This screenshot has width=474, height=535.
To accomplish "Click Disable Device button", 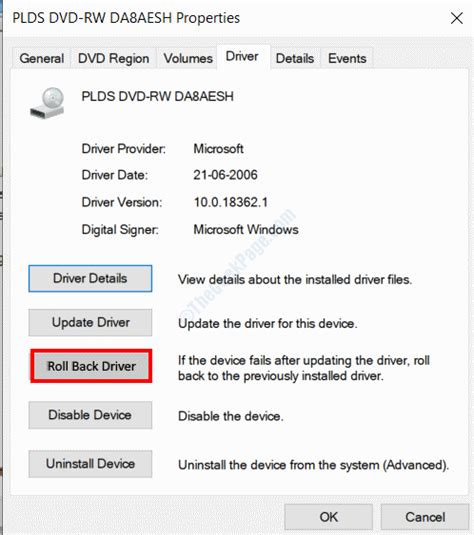I will (x=90, y=415).
